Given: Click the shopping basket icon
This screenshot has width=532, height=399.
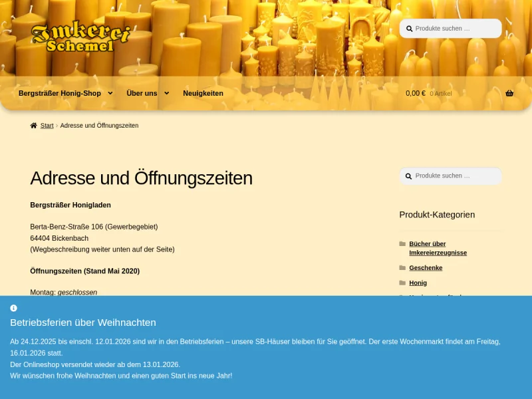Looking at the screenshot, I should click(509, 93).
